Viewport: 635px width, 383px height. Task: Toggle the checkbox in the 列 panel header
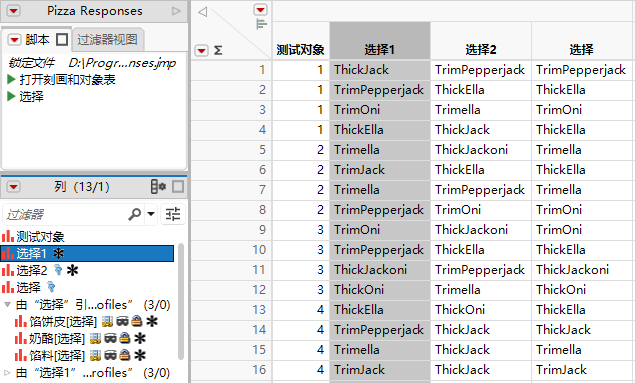click(x=178, y=187)
